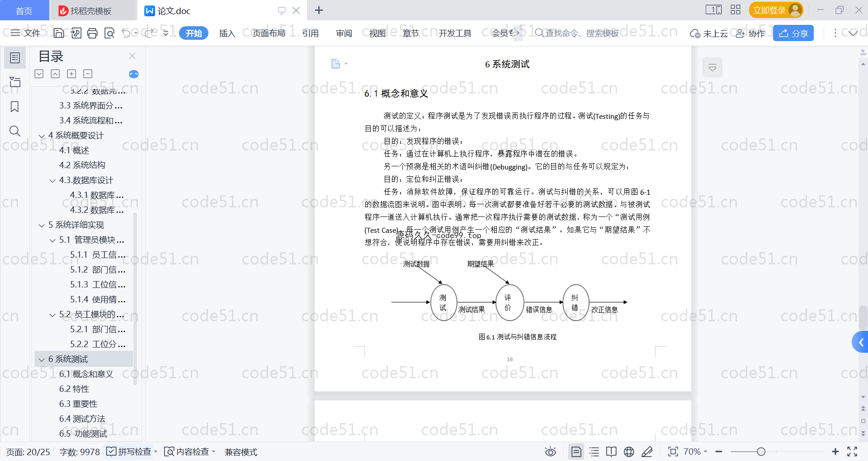
Task: Jump to 4.2 系统结构 in outline
Action: tap(82, 165)
